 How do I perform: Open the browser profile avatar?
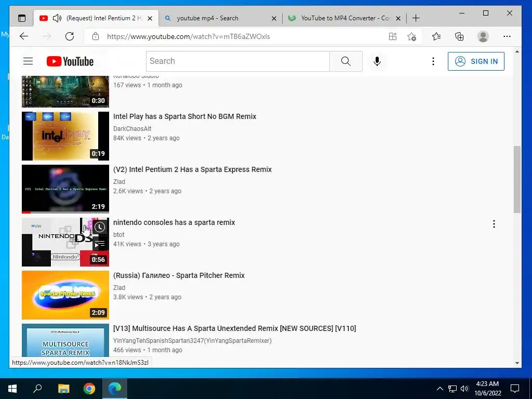483,36
